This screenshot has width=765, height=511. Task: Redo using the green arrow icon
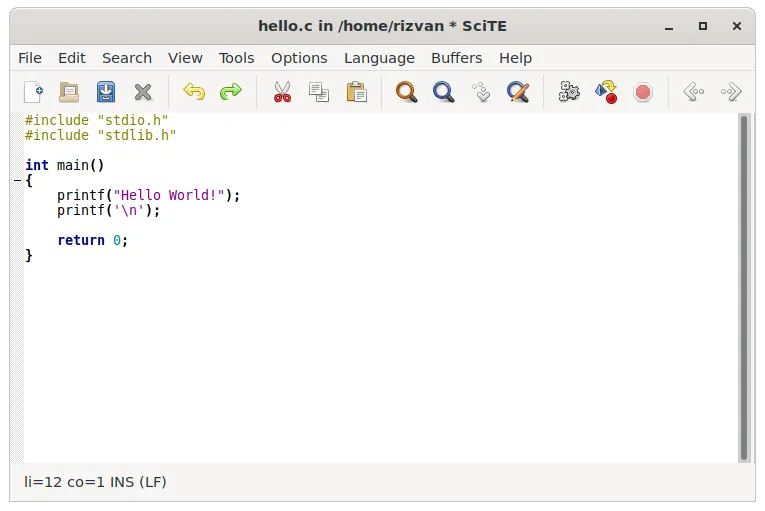231,92
